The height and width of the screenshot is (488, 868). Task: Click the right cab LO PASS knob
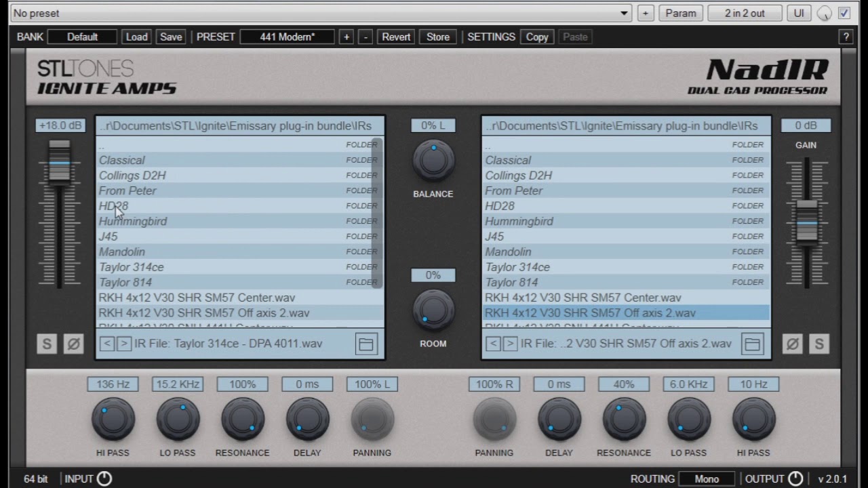coord(689,419)
